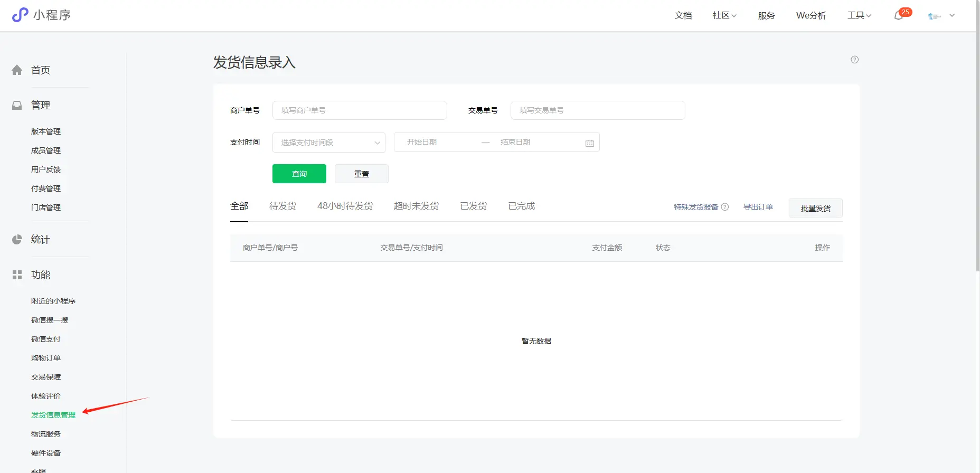Image resolution: width=980 pixels, height=473 pixels.
Task: Open the 选择支付时间段 dropdown
Action: [x=329, y=143]
